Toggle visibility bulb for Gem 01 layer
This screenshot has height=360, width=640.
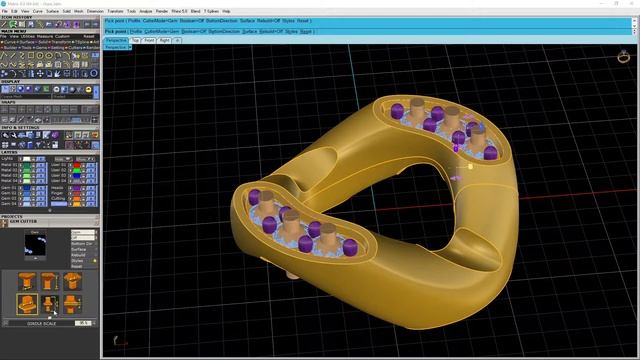click(x=20, y=188)
